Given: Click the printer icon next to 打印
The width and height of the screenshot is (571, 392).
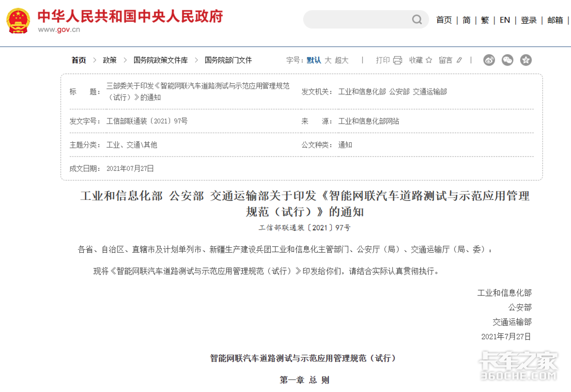Looking at the screenshot, I should tap(397, 60).
